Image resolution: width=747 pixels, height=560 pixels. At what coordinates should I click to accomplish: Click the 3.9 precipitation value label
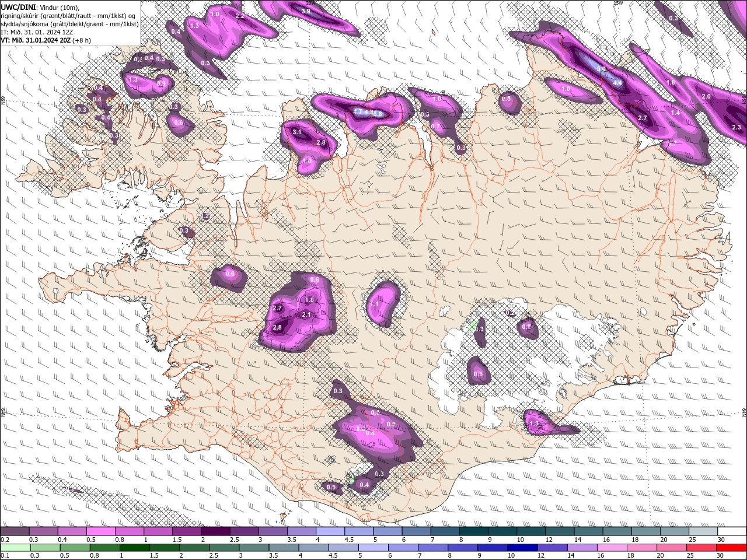306,11
